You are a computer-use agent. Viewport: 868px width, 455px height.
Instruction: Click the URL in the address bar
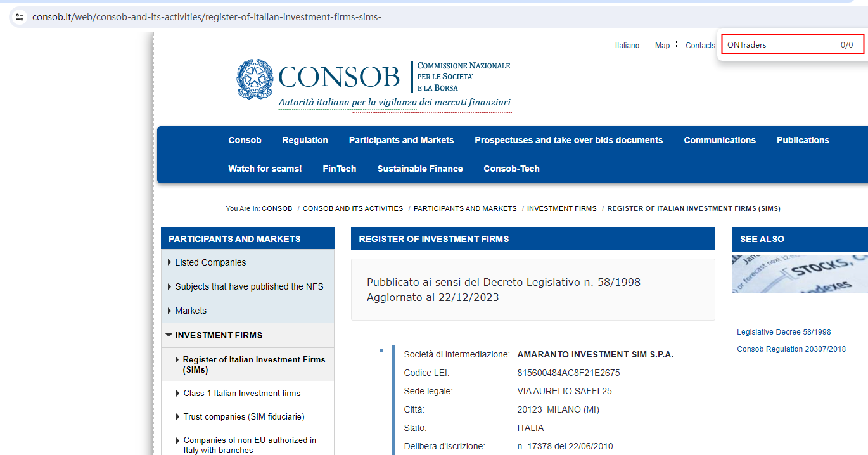click(x=207, y=17)
